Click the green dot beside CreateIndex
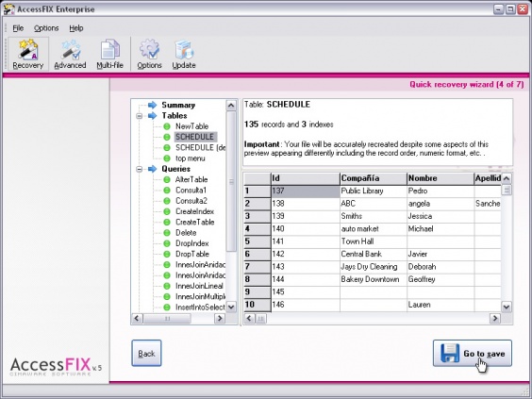 point(167,211)
